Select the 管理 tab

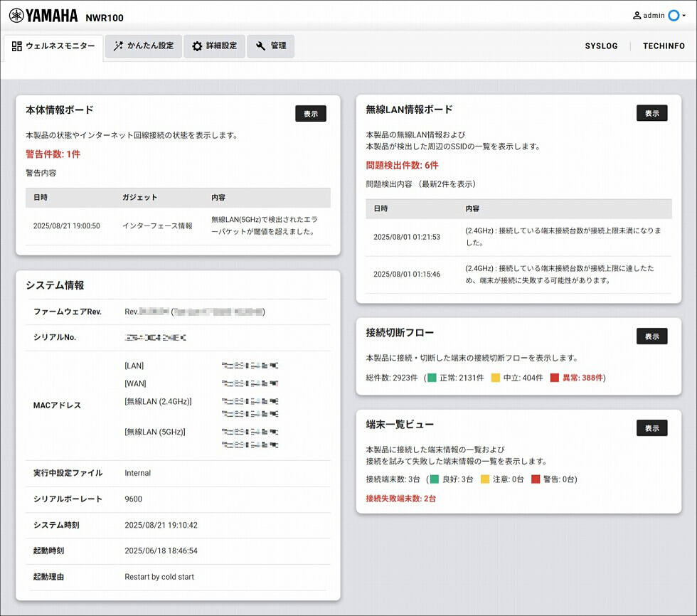(270, 46)
